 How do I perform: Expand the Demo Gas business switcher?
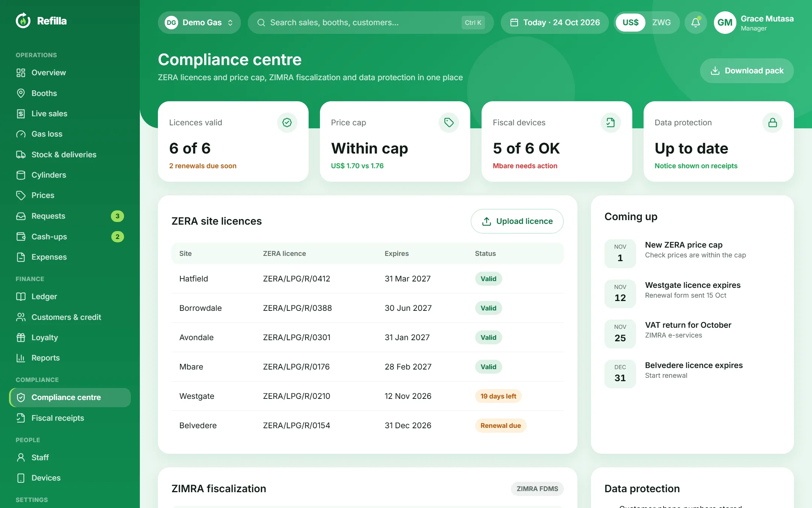pyautogui.click(x=199, y=23)
